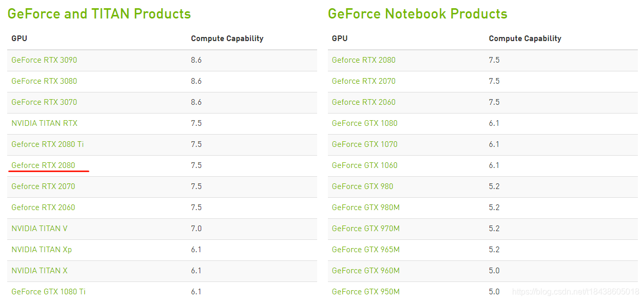Open the notebook GeForce GTX 1070 link

point(365,144)
